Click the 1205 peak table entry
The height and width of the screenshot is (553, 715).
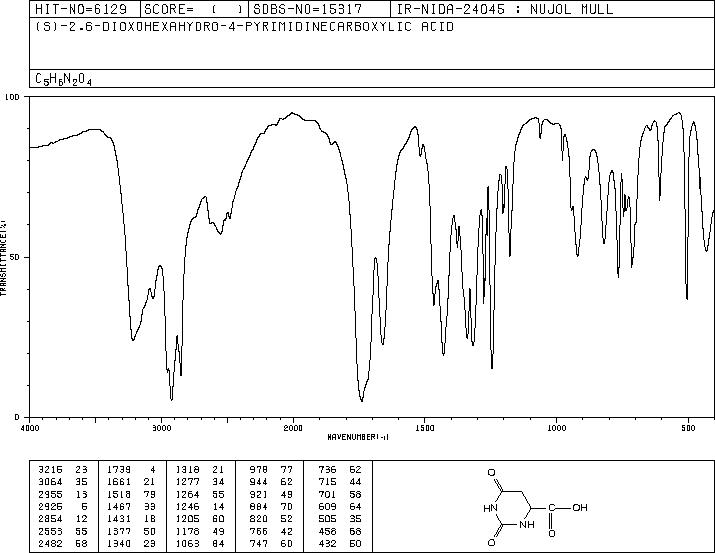point(188,519)
